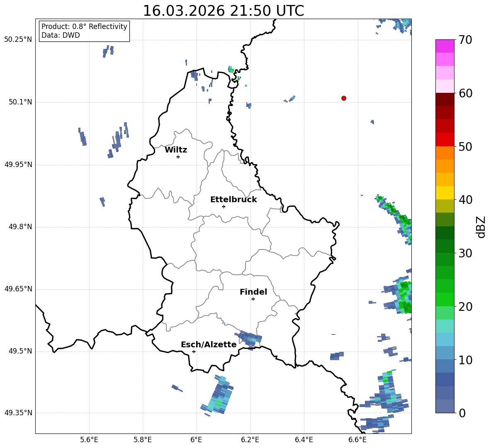The height and width of the screenshot is (448, 491).
Task: Click the bright red colorbar segment at 50 dBZ
Action: coord(445,140)
